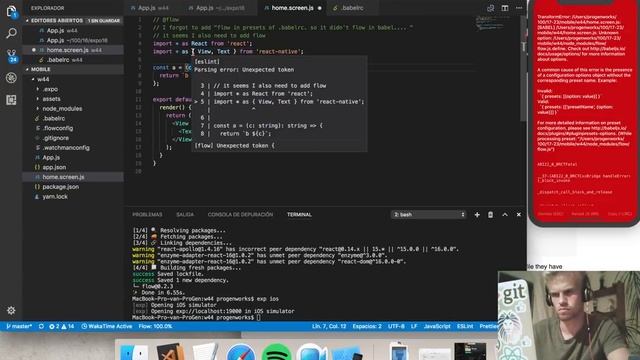Click the master branch indicator
Image resolution: width=640 pixels, height=360 pixels.
[x=19, y=327]
